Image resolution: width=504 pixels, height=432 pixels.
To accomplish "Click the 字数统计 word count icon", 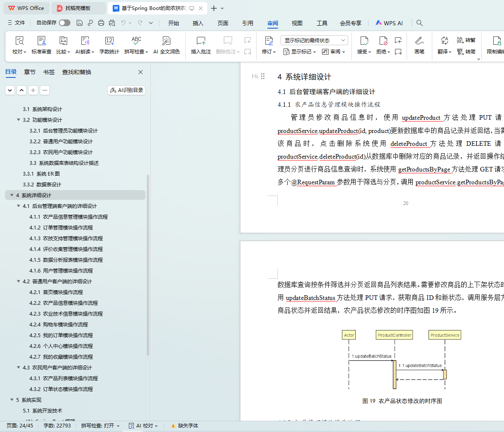I will tap(109, 41).
